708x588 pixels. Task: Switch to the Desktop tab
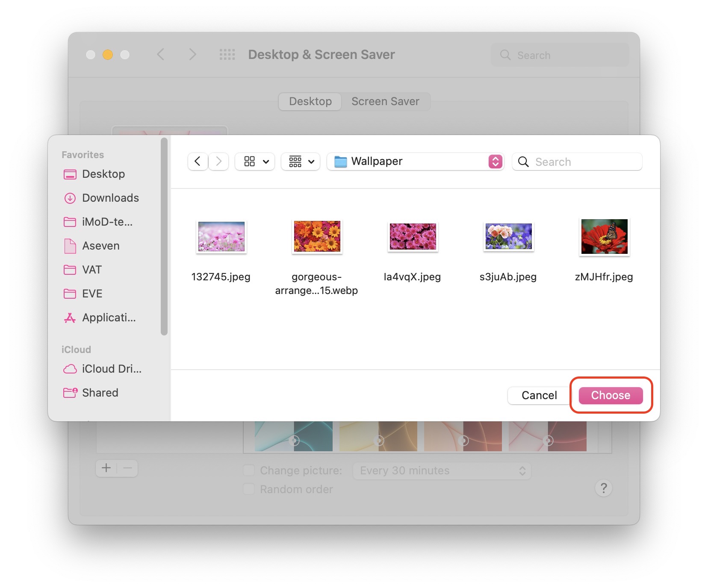(x=310, y=102)
